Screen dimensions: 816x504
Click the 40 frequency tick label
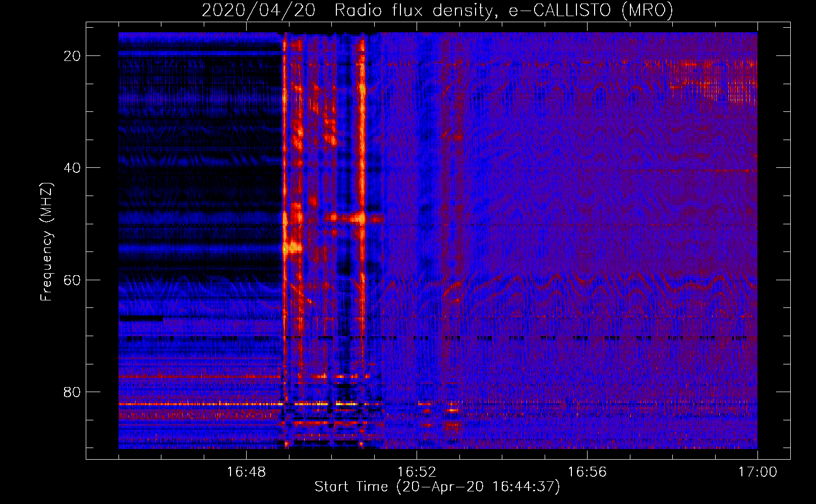point(73,168)
